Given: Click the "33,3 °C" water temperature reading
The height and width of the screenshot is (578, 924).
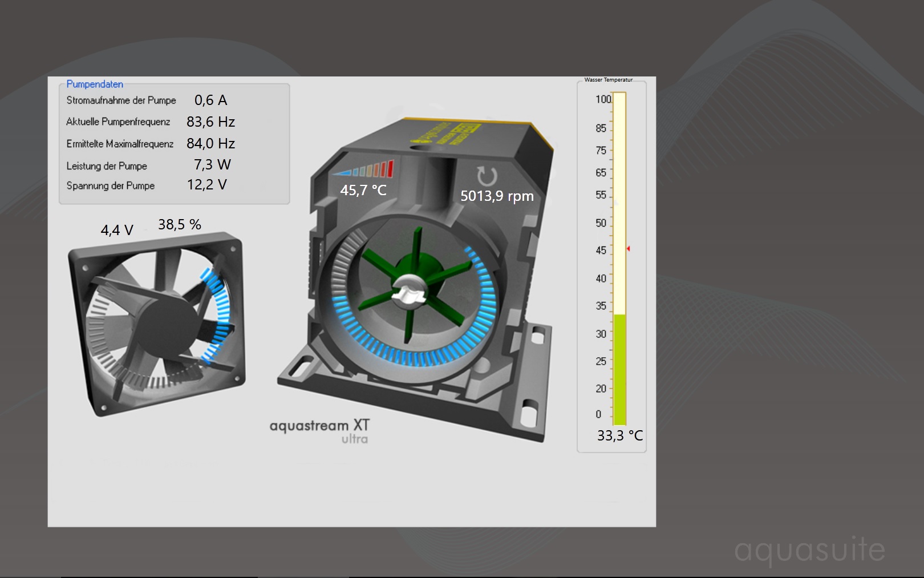Looking at the screenshot, I should click(620, 436).
